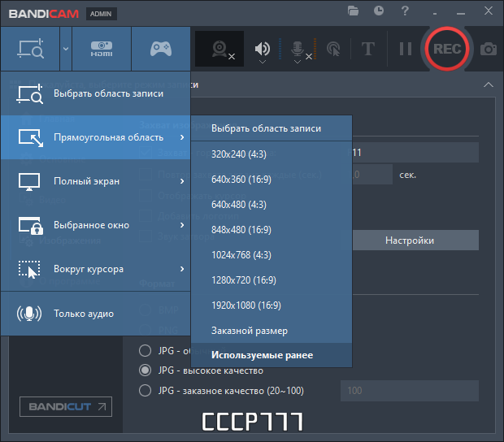Click the text overlay T icon
This screenshot has width=504, height=442.
click(368, 49)
